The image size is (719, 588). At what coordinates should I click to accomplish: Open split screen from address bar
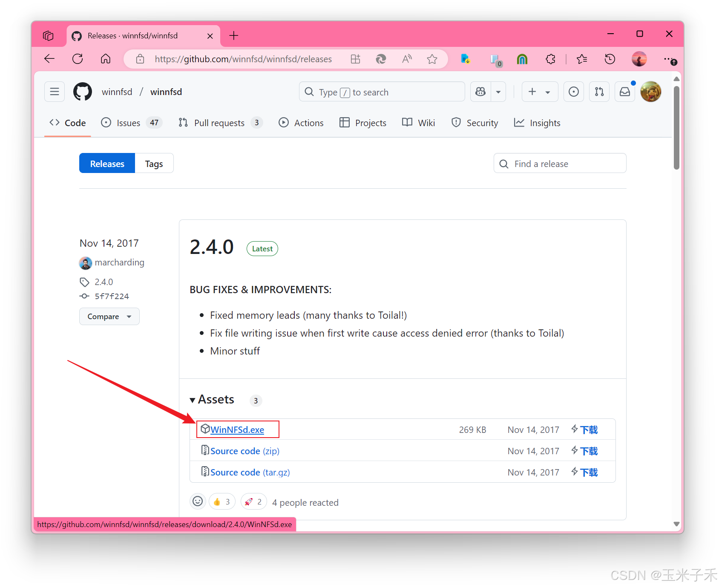pos(355,59)
